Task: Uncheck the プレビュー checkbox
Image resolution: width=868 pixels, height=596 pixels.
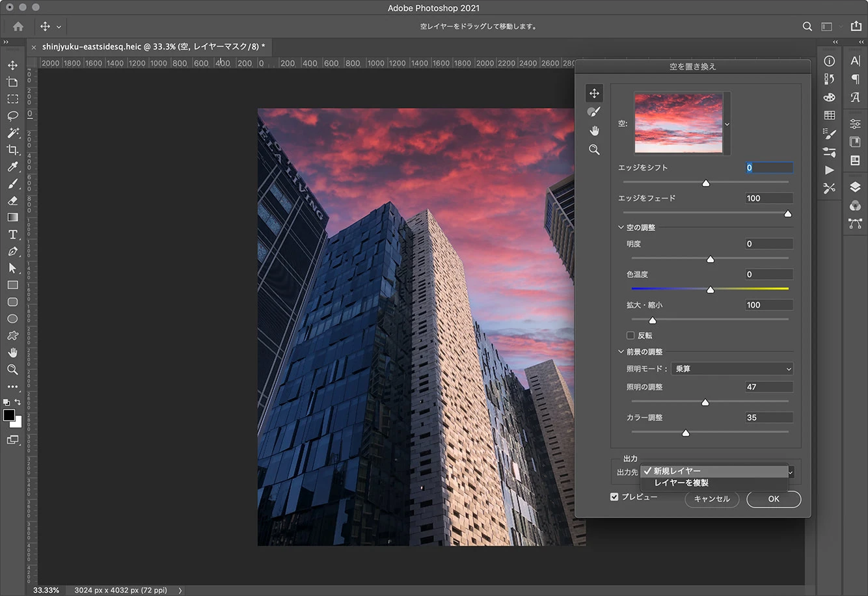Action: coord(614,497)
